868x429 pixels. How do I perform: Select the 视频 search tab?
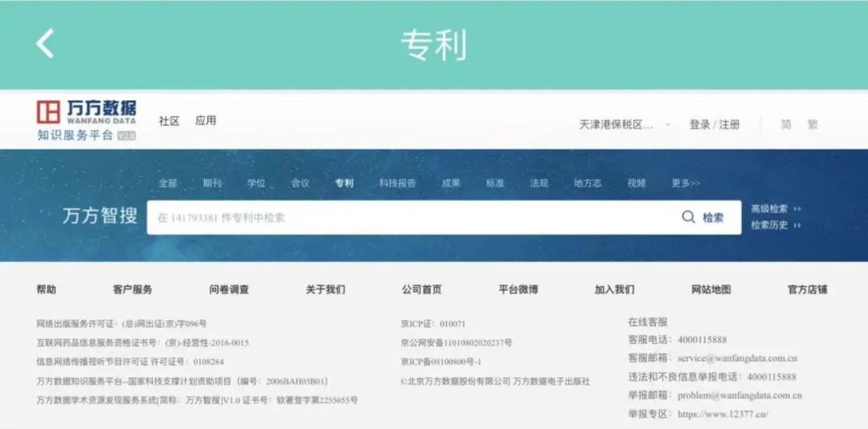coord(636,183)
